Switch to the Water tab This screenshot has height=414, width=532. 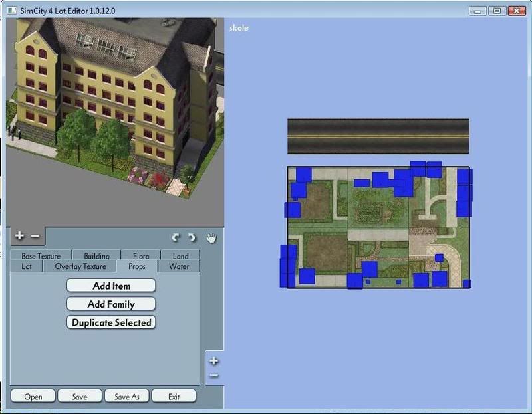coord(179,266)
